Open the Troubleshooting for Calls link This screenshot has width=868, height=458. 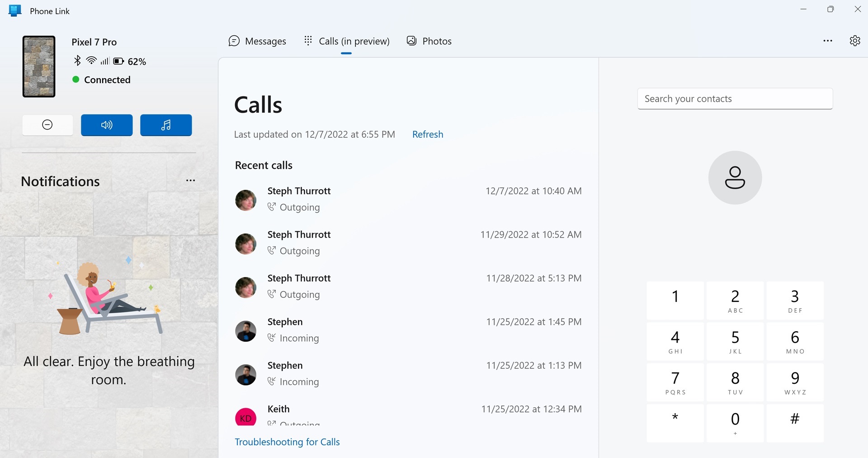pos(287,442)
